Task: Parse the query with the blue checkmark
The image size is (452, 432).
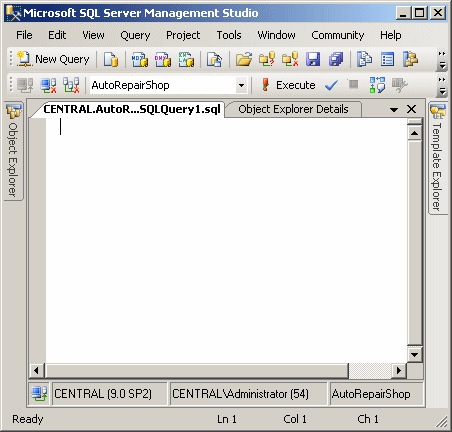Action: (x=331, y=85)
